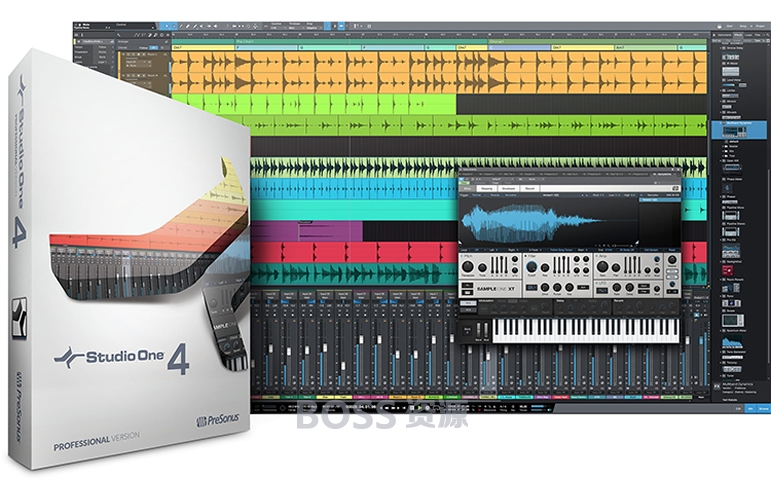Image resolution: width=771 pixels, height=479 pixels.
Task: Open the Instruments browser tab
Action: (724, 35)
